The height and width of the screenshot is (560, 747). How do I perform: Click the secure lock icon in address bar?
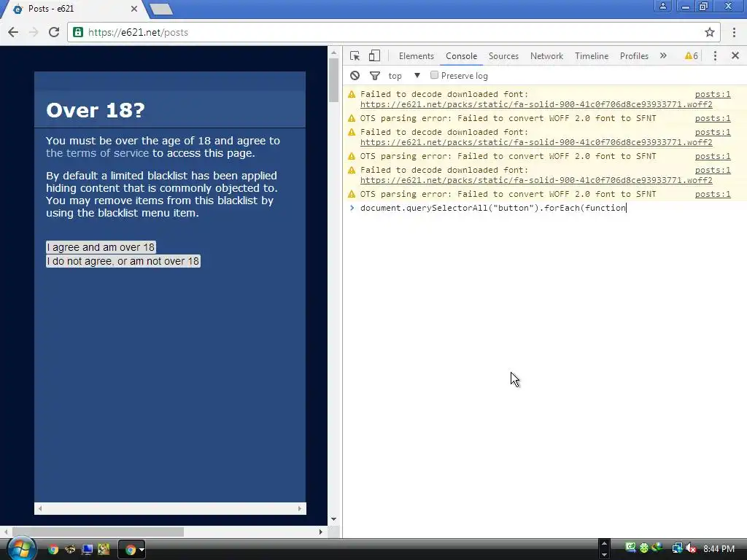[78, 32]
